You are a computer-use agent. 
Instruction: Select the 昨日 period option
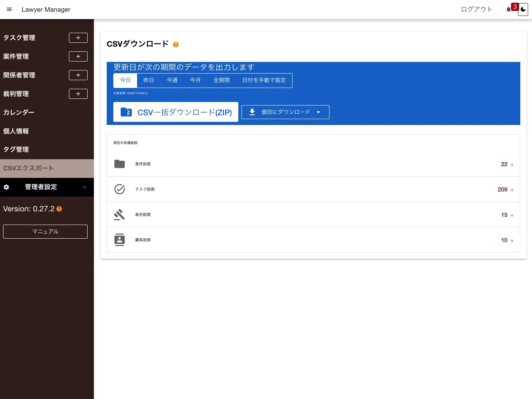click(x=149, y=80)
